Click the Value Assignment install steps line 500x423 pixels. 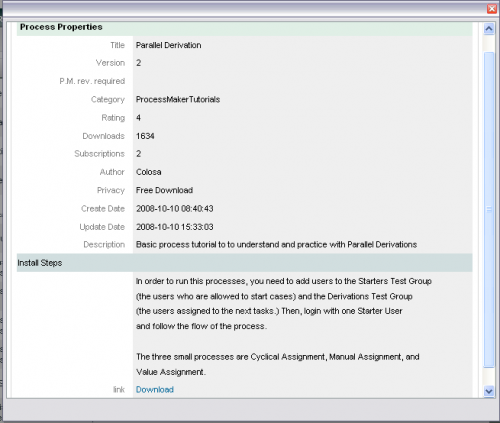tap(171, 372)
